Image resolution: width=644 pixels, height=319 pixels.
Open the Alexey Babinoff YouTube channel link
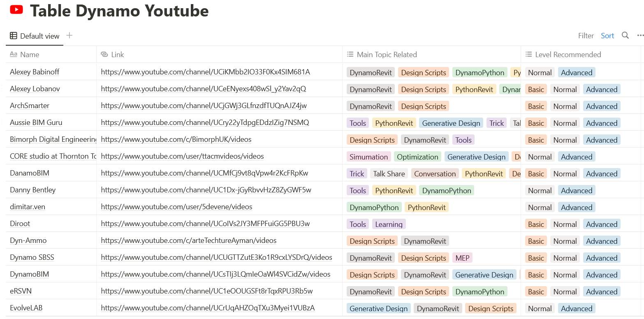205,72
